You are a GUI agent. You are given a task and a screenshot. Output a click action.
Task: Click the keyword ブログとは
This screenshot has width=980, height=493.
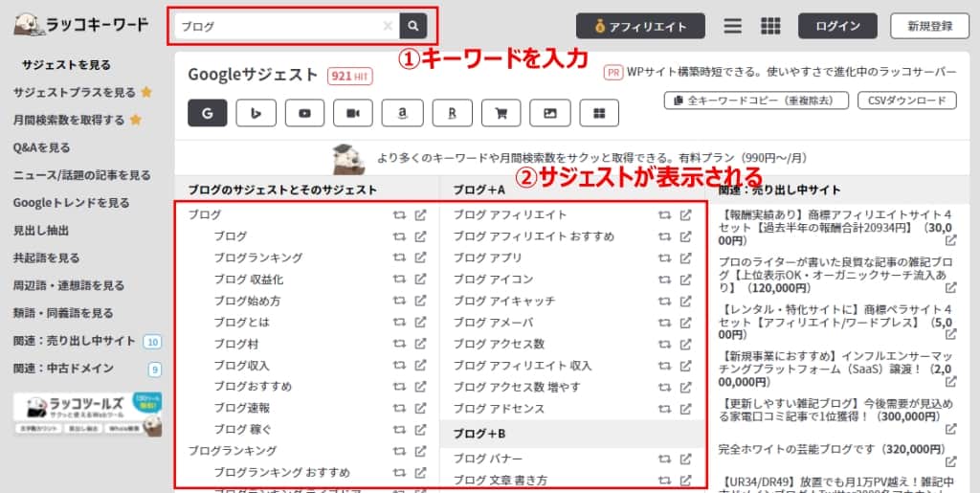tap(241, 323)
